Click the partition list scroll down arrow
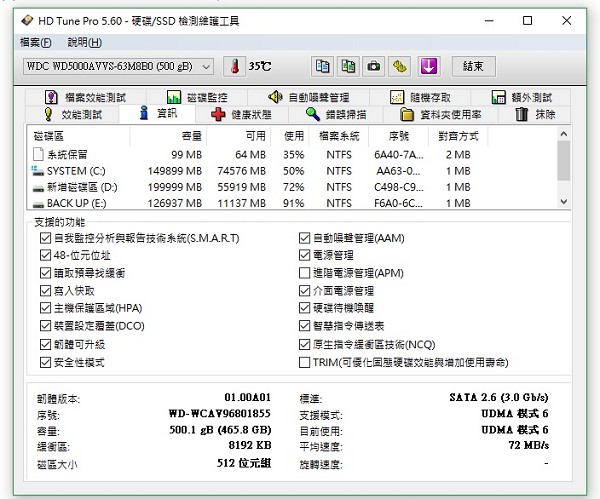This screenshot has width=600, height=499. click(x=563, y=201)
